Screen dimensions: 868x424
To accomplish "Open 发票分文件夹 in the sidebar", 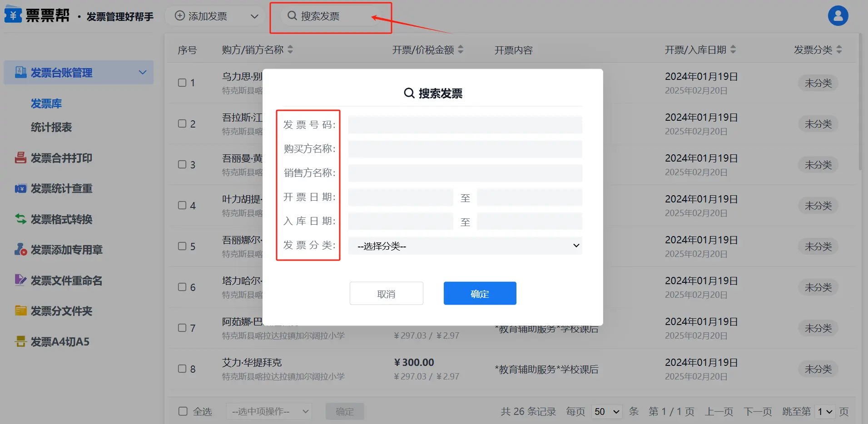I will [61, 311].
